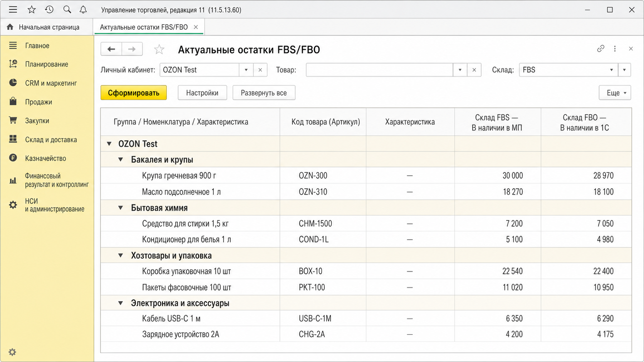Go back with the left arrow
Screen dimensions: 644x362
point(111,49)
